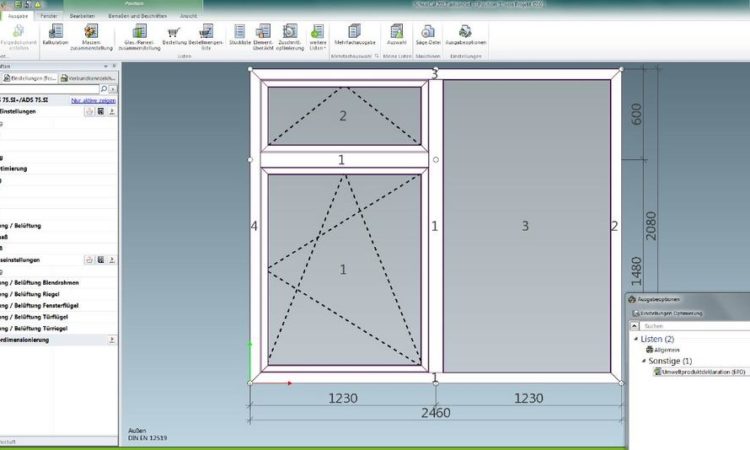
Task: Select Umweltproduktdeklaration (EPD) in the tree
Action: tap(703, 371)
